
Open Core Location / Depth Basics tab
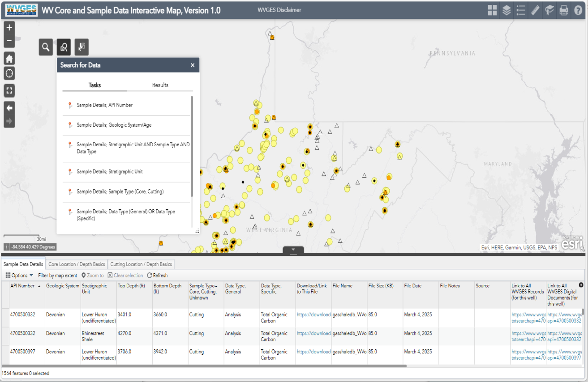click(x=77, y=264)
